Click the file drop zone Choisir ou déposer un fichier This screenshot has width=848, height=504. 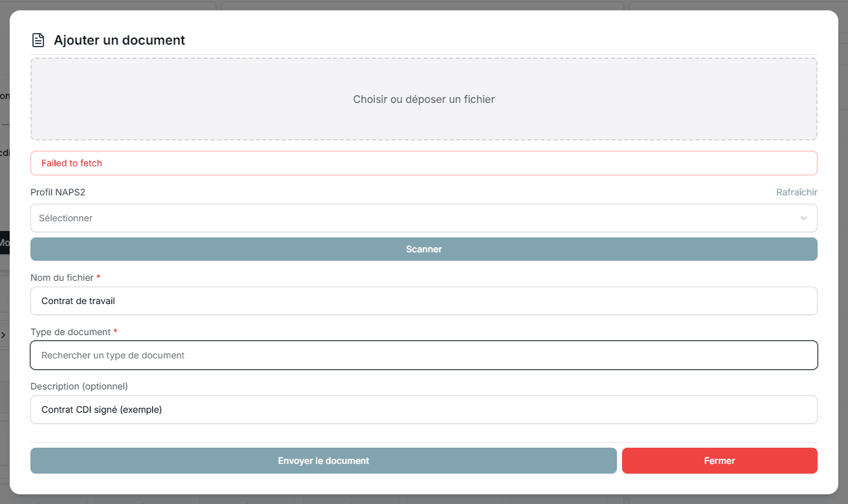click(424, 99)
